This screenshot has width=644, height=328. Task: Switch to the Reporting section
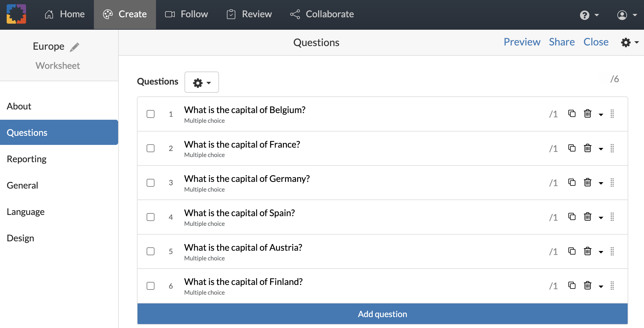(26, 159)
